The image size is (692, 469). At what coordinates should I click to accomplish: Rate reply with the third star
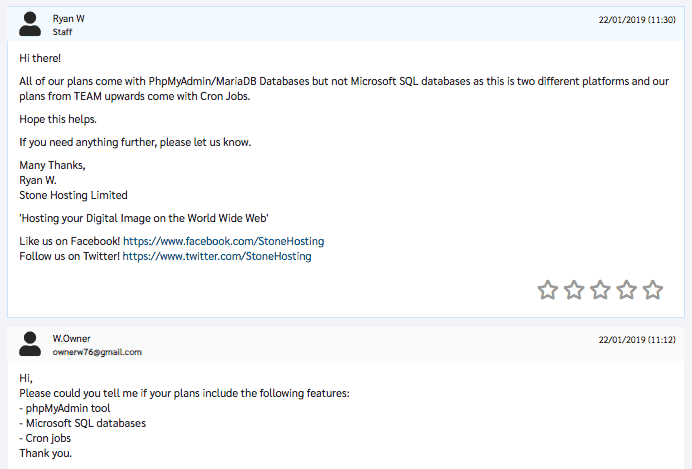point(600,290)
